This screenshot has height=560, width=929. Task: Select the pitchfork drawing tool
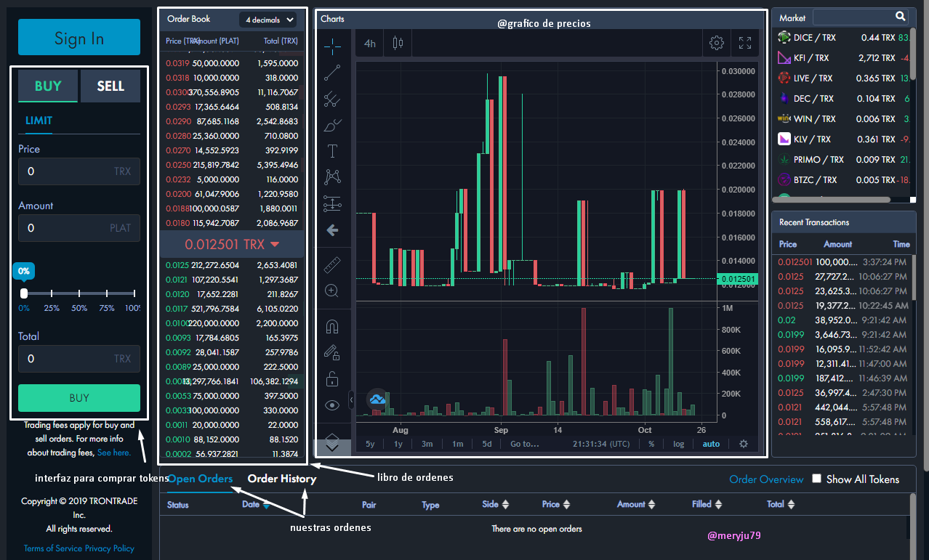click(x=332, y=98)
